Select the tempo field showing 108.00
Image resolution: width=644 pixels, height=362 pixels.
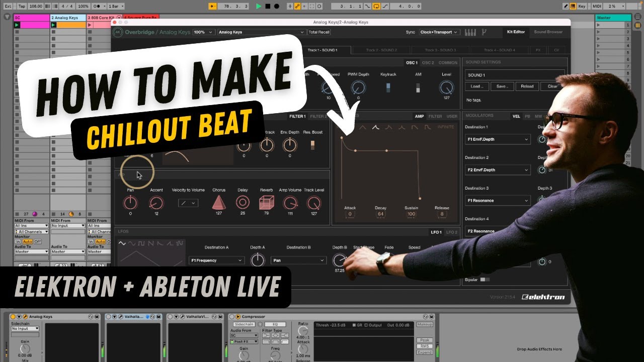(x=36, y=6)
